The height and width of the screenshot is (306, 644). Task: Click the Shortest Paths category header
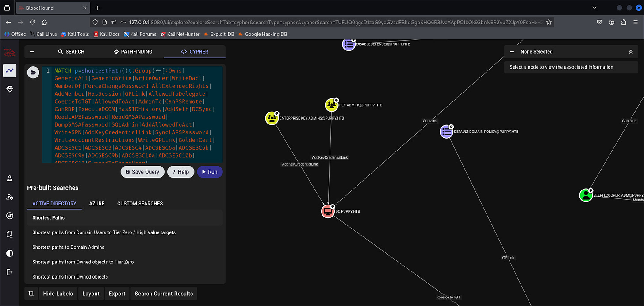(x=126, y=218)
